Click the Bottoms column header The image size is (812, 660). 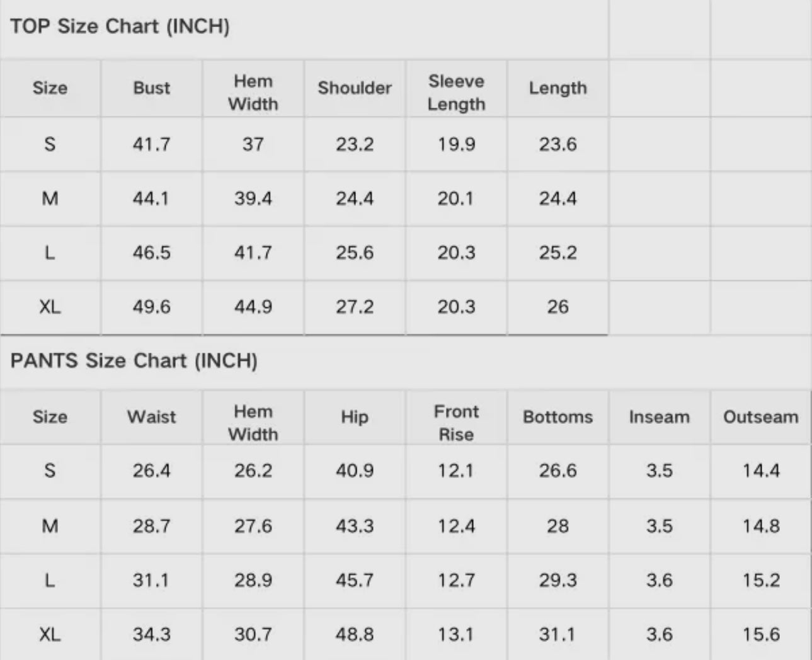pos(558,417)
